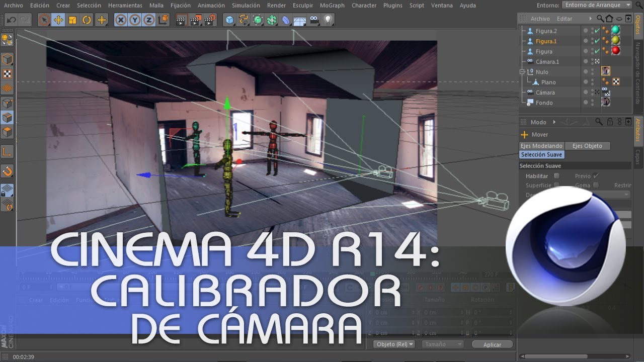Toggle Figura.1 enabled checkmark
The image size is (644, 362).
coord(597,41)
